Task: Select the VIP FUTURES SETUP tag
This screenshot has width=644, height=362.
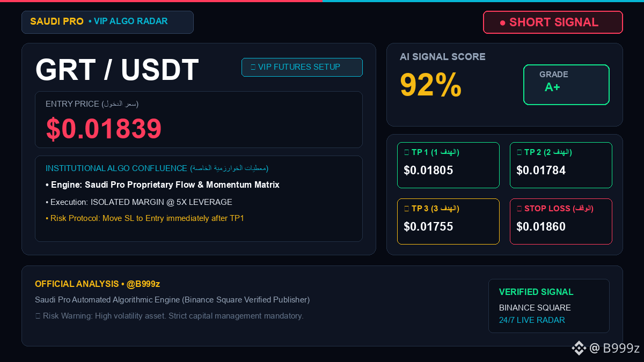Action: tap(302, 67)
